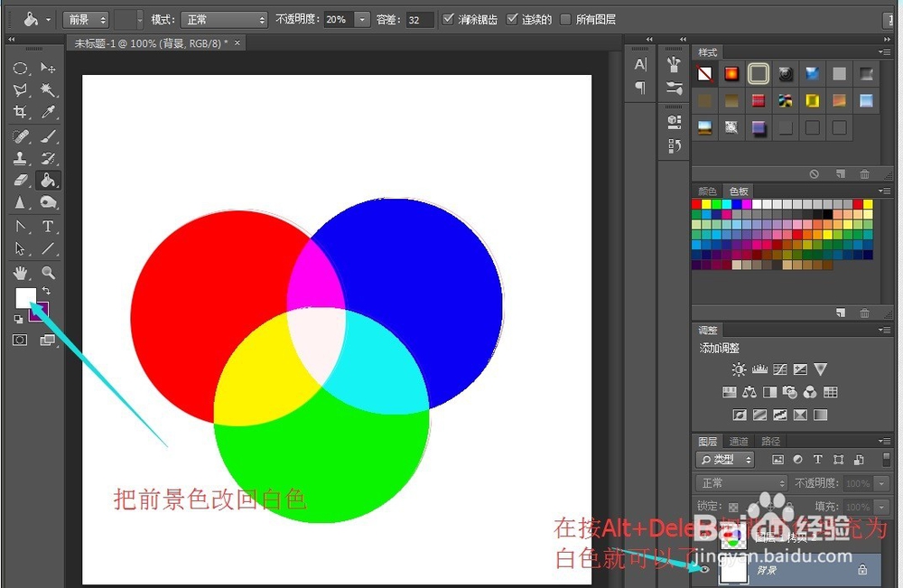Select the Brush tool
Viewport: 903px width, 588px height.
pos(48,135)
